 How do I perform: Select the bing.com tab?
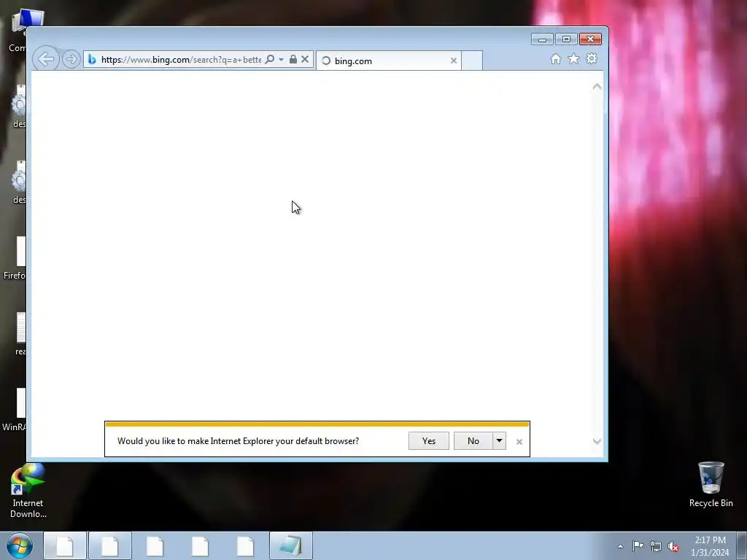pos(388,61)
